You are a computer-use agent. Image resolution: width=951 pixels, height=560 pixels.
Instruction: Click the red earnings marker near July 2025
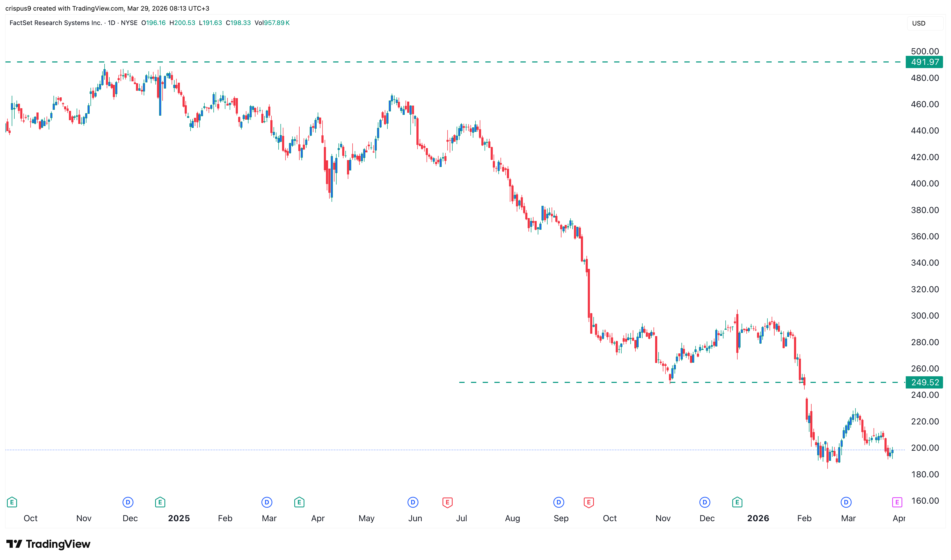(447, 502)
